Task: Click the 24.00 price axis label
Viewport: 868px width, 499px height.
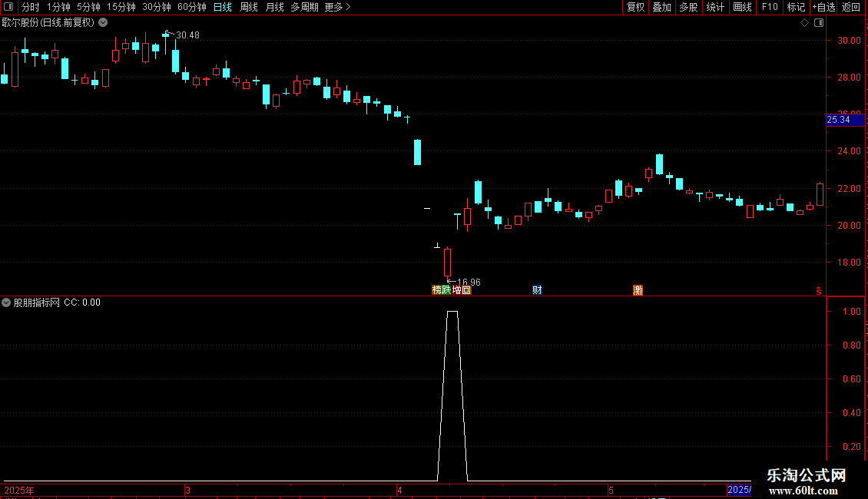Action: (849, 151)
